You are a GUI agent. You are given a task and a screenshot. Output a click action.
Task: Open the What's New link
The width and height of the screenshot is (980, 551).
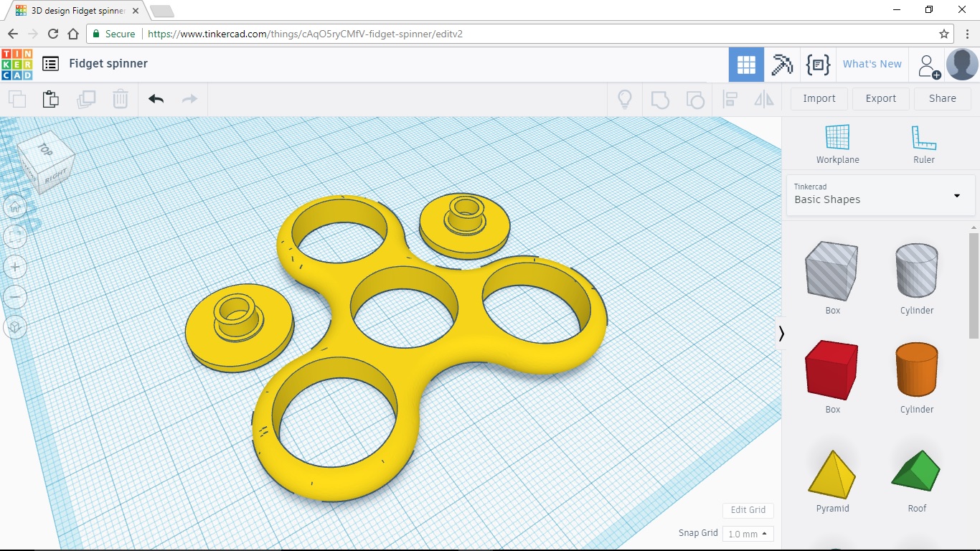coord(872,64)
